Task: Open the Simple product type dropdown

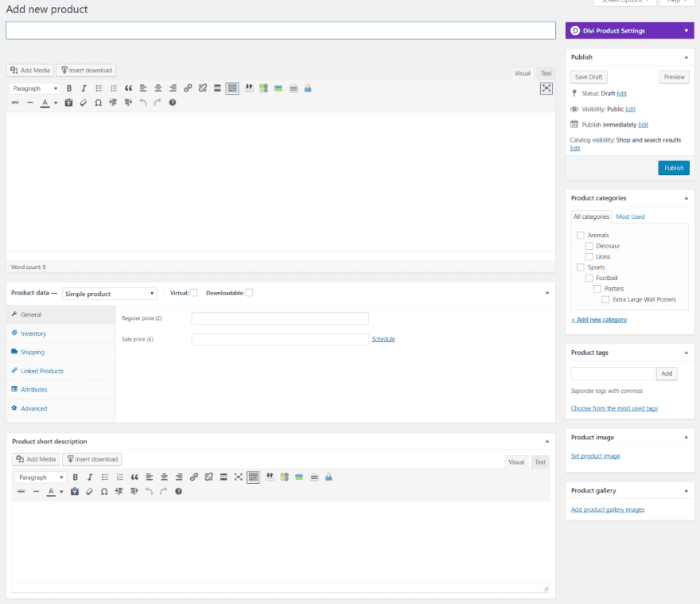Action: click(109, 294)
